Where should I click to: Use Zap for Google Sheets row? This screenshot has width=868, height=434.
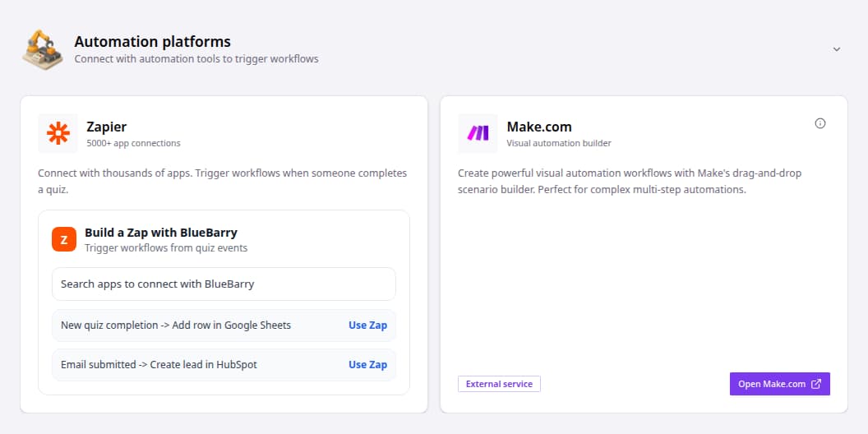pos(367,325)
